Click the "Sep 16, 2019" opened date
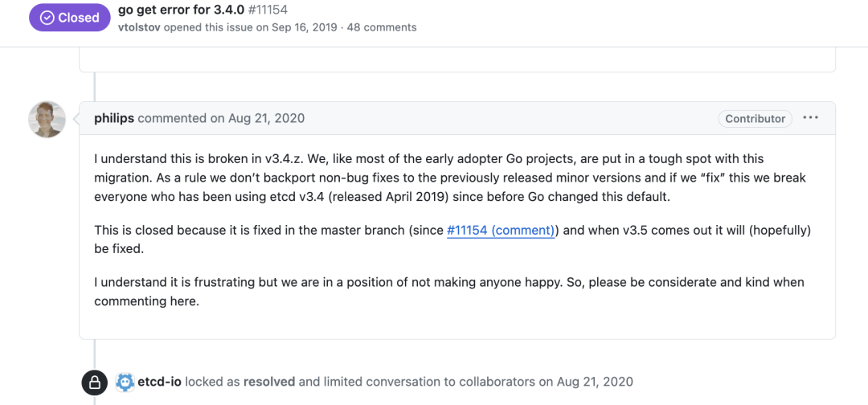The image size is (868, 405). [x=304, y=27]
